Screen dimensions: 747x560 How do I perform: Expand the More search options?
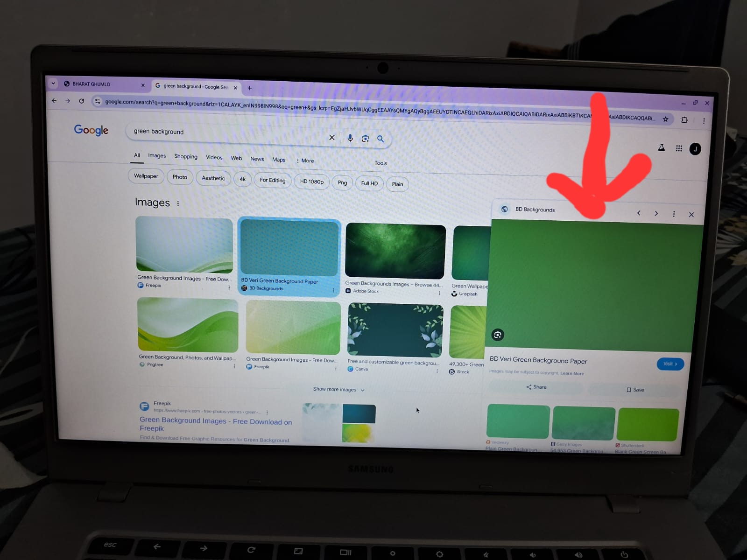tap(305, 161)
